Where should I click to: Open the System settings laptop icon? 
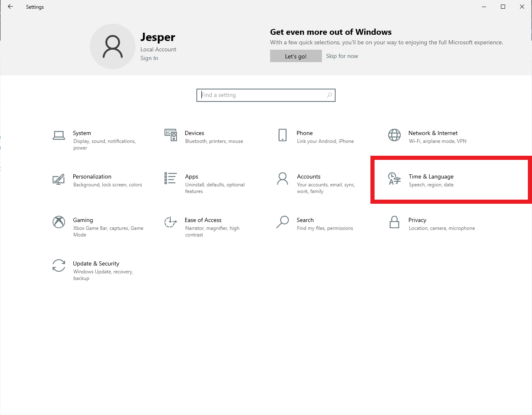[x=59, y=135]
